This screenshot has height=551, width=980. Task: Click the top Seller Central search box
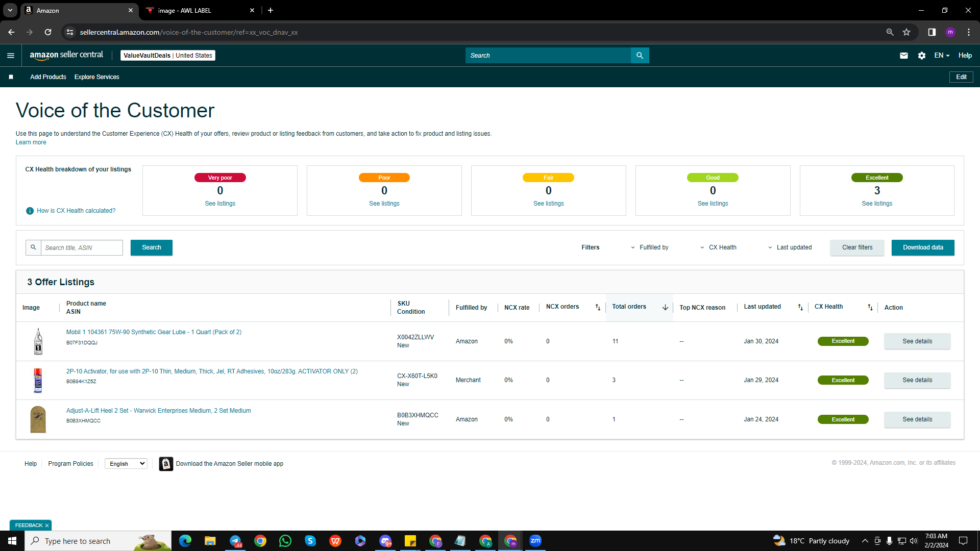(548, 56)
